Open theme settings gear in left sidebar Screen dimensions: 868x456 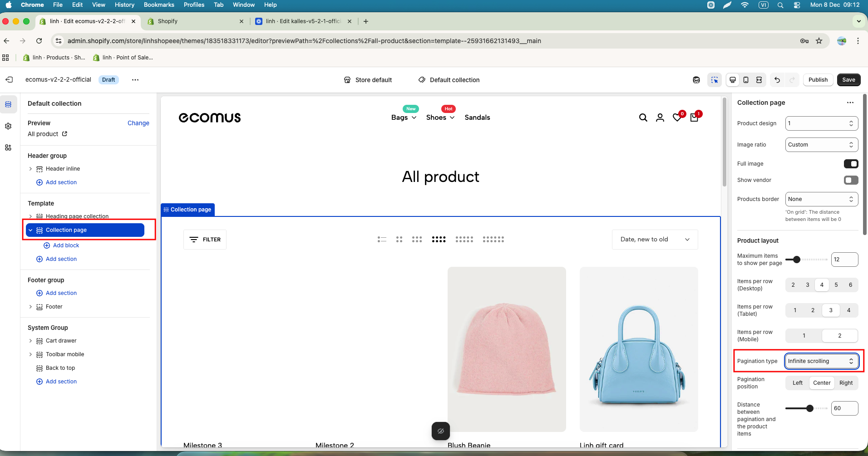tap(8, 126)
